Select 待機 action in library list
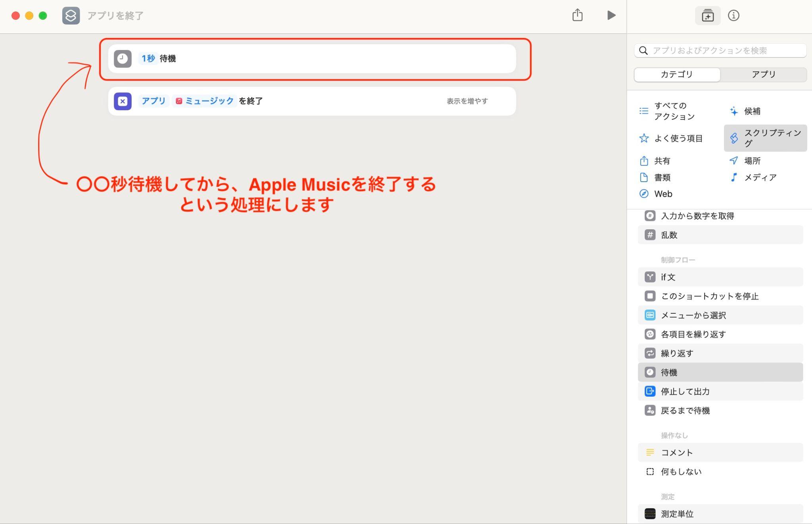This screenshot has width=812, height=524. pos(720,372)
